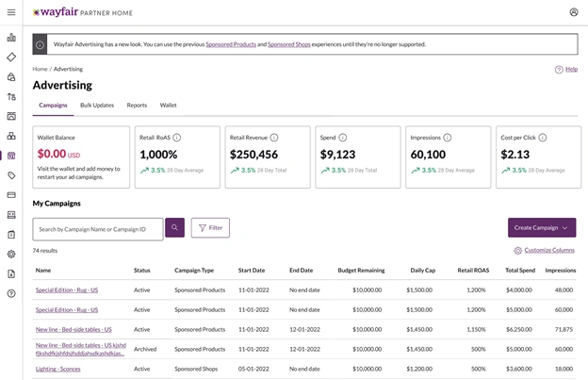This screenshot has width=588, height=380.
Task: Click the Impressions column header
Action: tap(561, 271)
